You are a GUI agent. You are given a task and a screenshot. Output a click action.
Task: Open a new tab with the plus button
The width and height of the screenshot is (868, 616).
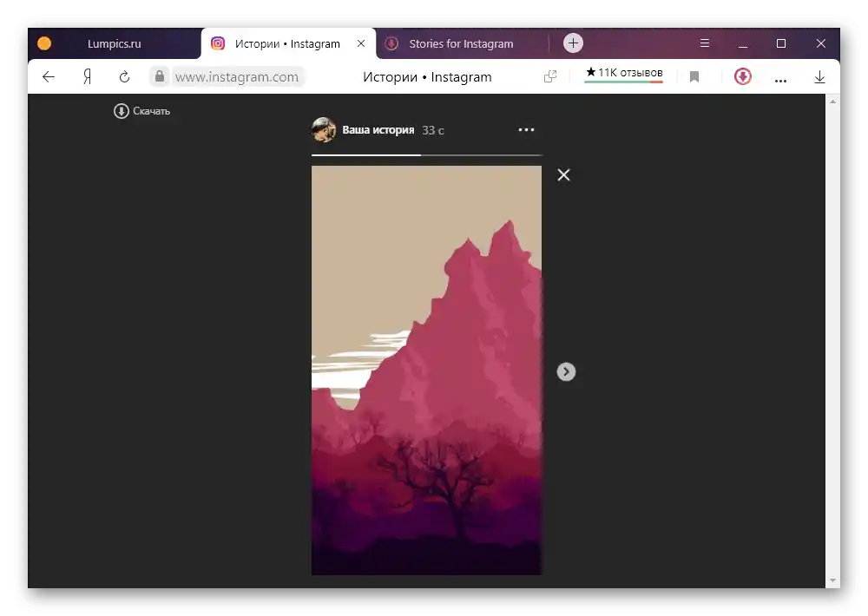click(573, 43)
